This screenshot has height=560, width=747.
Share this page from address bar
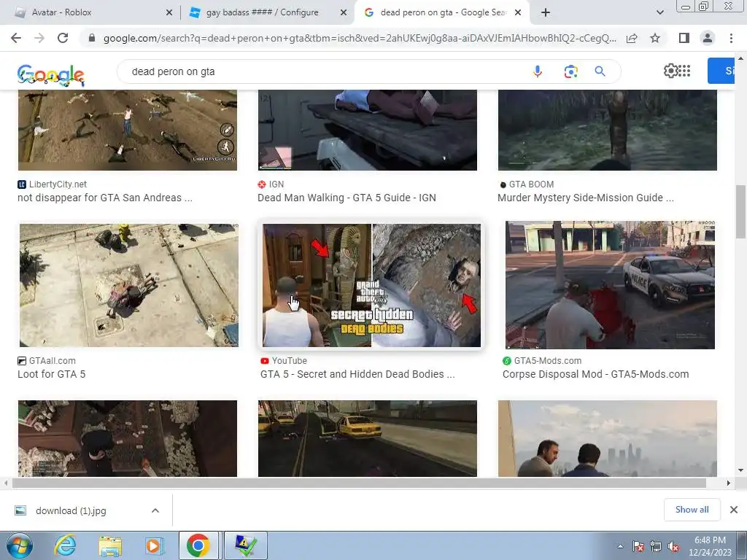632,38
